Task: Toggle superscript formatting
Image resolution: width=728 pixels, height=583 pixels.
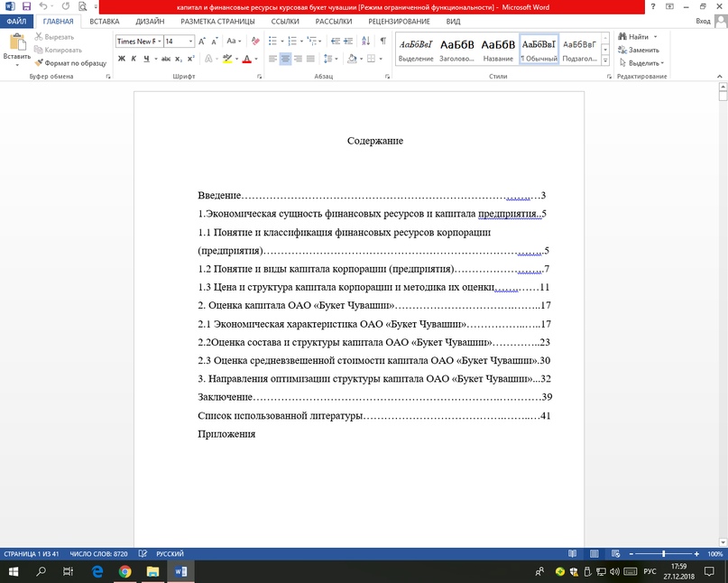Action: pyautogui.click(x=191, y=59)
